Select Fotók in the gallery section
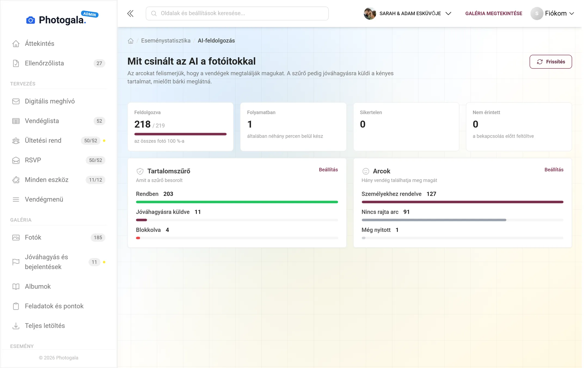The width and height of the screenshot is (588, 368). (58, 237)
